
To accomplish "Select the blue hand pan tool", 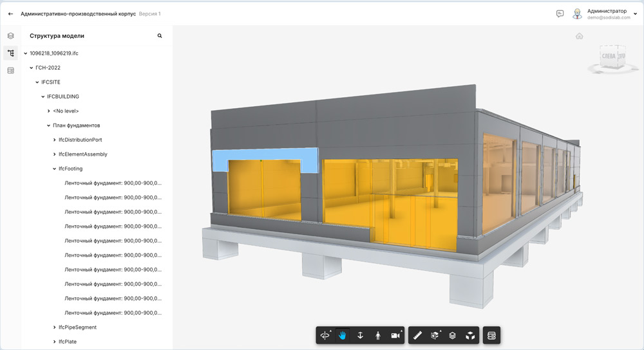I will point(343,335).
